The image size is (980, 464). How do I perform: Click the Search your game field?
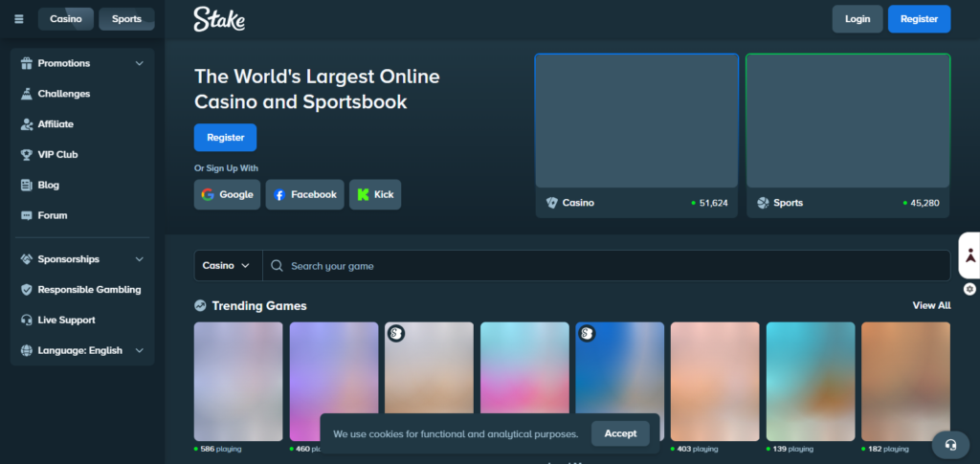[x=606, y=266]
